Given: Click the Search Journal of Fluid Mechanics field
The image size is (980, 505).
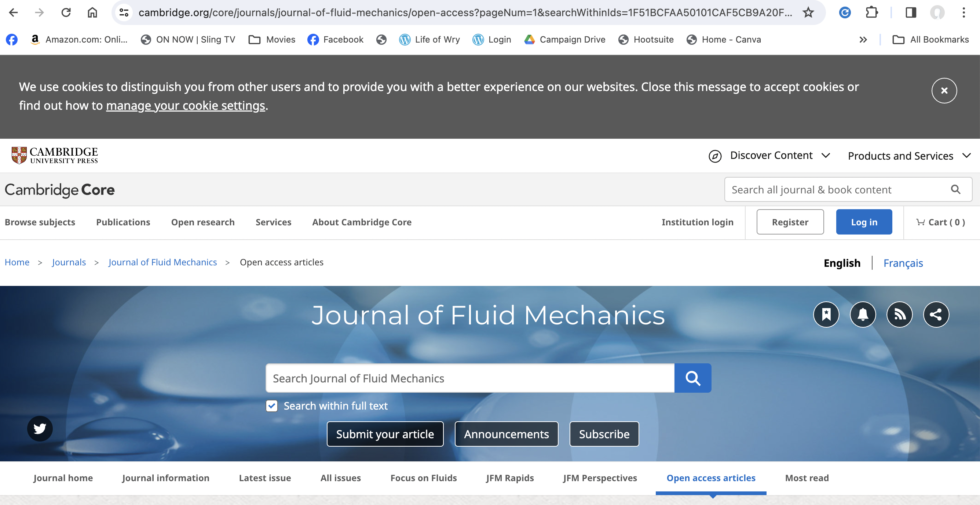Looking at the screenshot, I should coord(470,378).
